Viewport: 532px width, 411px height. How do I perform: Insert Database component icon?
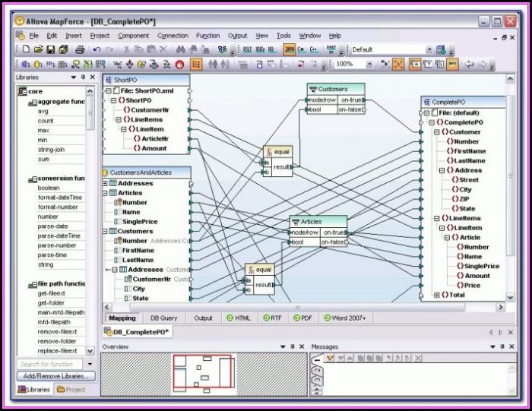[38, 64]
